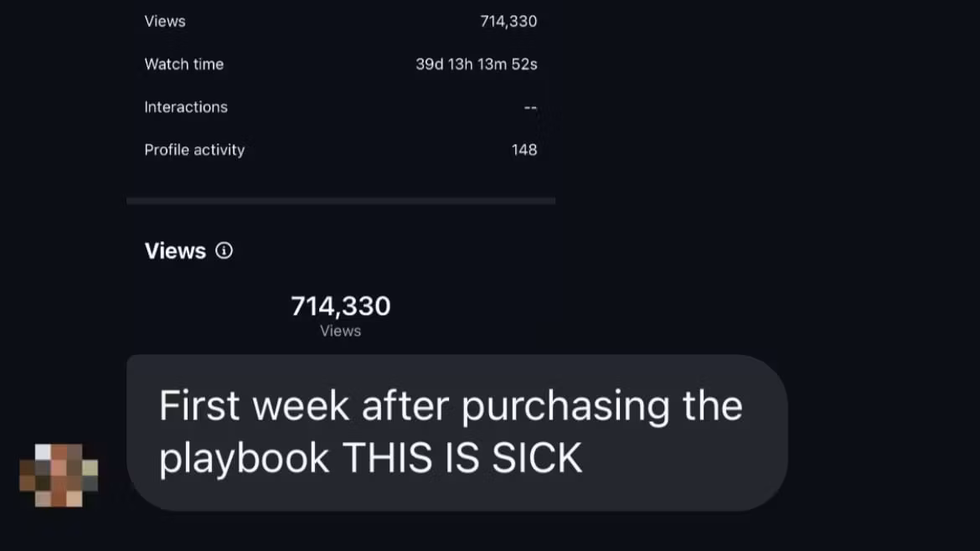This screenshot has width=980, height=551.
Task: Click the Profile activity value 148
Action: pos(524,150)
